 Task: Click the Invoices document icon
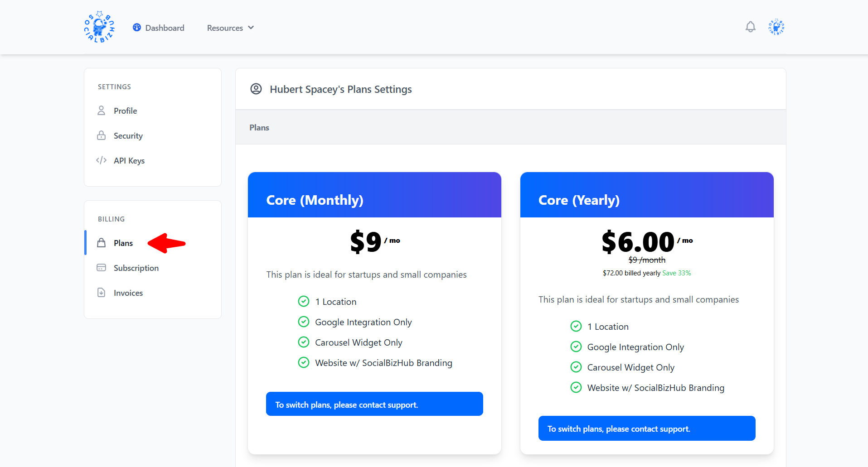pyautogui.click(x=102, y=293)
